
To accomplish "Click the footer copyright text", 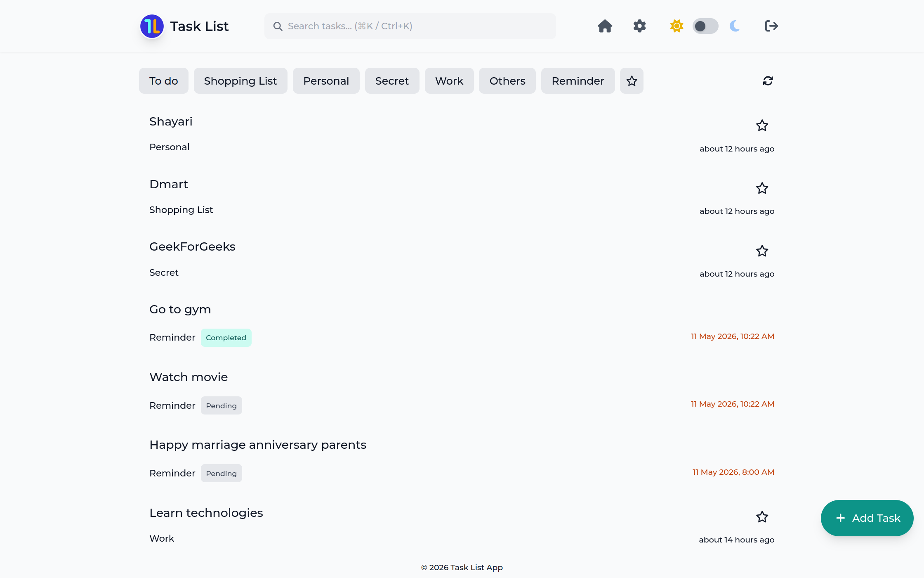I will click(462, 567).
